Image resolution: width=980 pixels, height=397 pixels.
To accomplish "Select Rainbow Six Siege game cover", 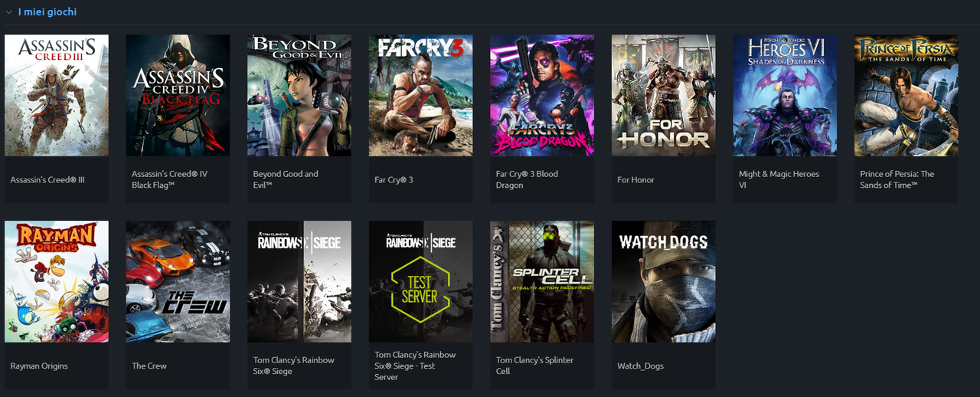I will click(x=299, y=282).
